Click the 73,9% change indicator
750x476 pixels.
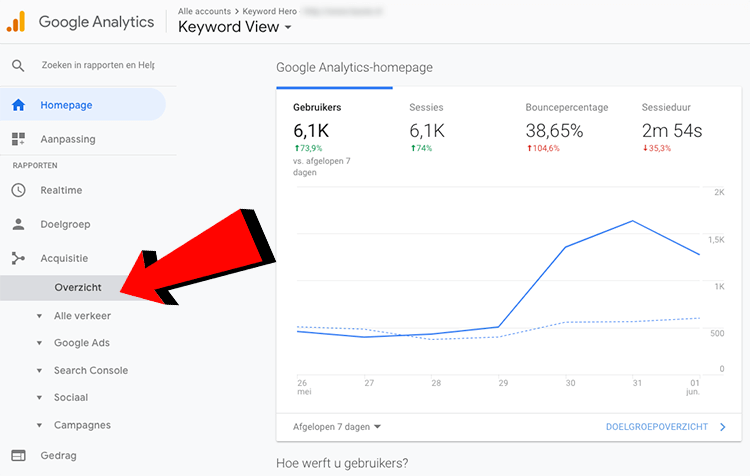coord(308,148)
